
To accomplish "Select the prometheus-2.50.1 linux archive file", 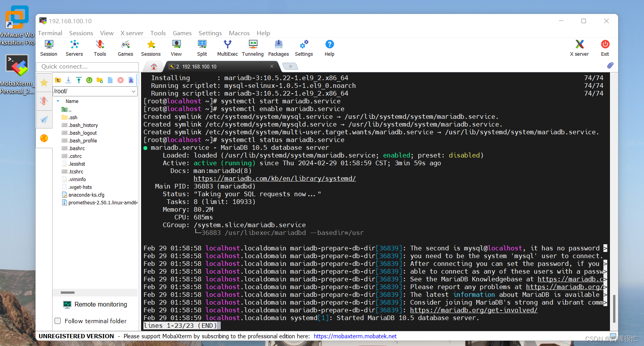I will 100,202.
